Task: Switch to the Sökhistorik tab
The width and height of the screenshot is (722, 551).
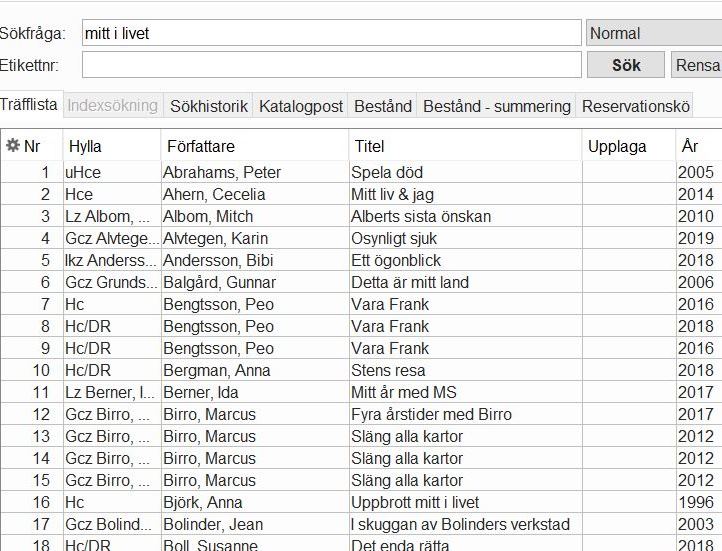Action: pyautogui.click(x=209, y=106)
